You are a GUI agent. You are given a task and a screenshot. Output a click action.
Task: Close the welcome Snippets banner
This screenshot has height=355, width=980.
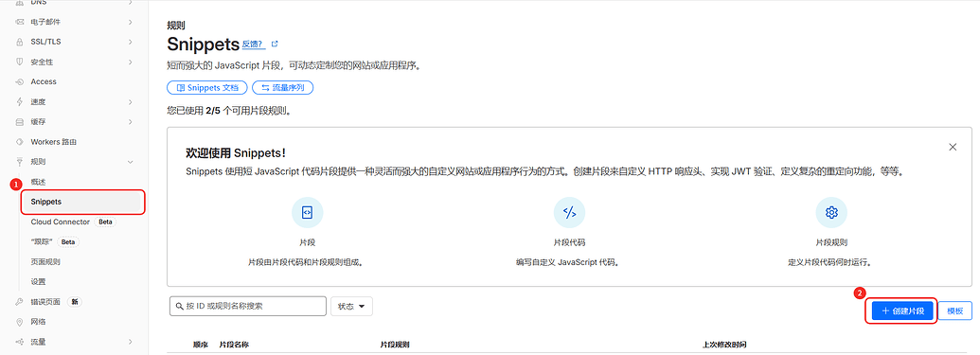[x=953, y=147]
